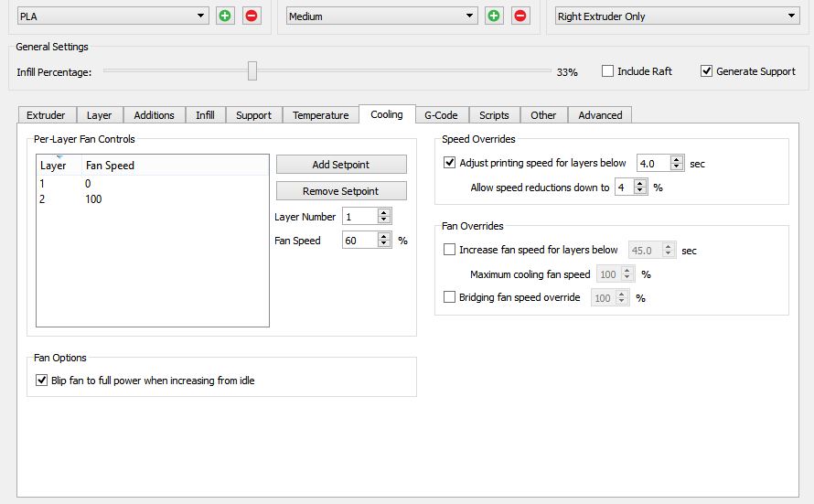
Task: Click the red remove button next to PLA
Action: (x=252, y=16)
